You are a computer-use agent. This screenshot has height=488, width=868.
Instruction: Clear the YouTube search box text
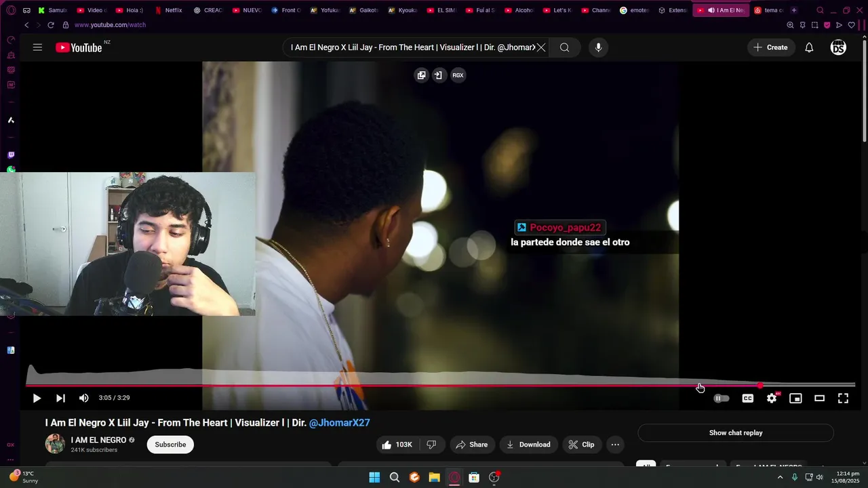point(540,47)
